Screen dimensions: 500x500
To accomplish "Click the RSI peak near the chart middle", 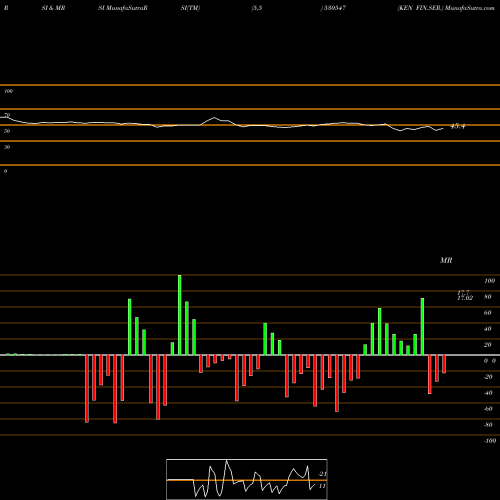I will [214, 118].
